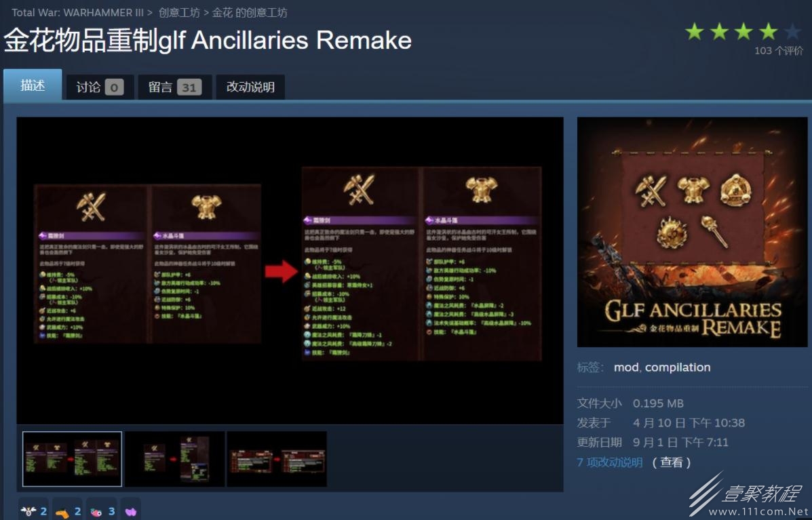Click crossed swords icon in mod cover image

(x=651, y=191)
